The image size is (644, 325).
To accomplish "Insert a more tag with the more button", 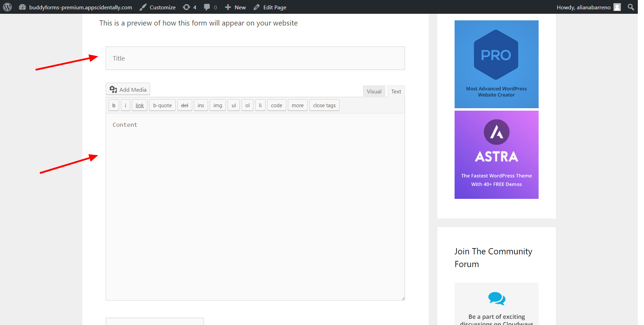I will [x=297, y=105].
